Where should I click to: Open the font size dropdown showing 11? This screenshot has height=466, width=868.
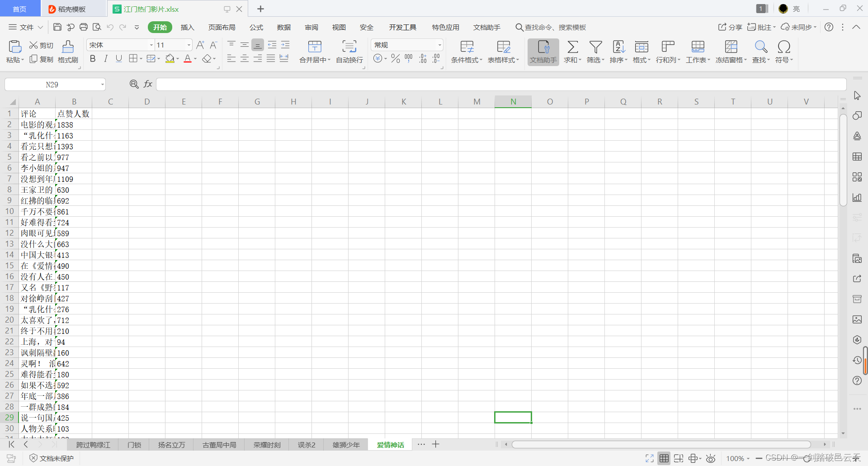tap(189, 45)
